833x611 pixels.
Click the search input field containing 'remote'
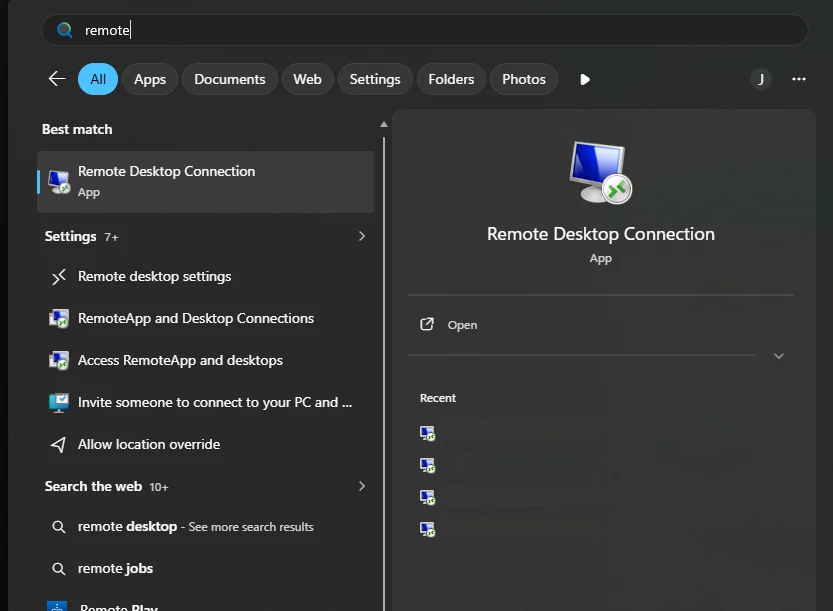(424, 30)
